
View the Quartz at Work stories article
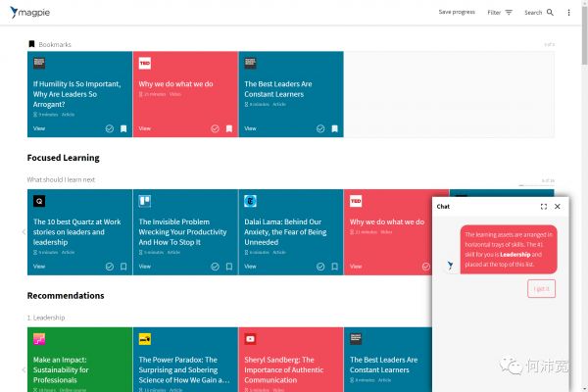tap(39, 266)
